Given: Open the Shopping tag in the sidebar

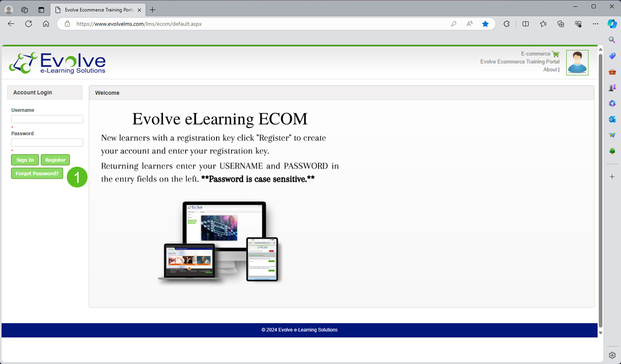Looking at the screenshot, I should 612,57.
